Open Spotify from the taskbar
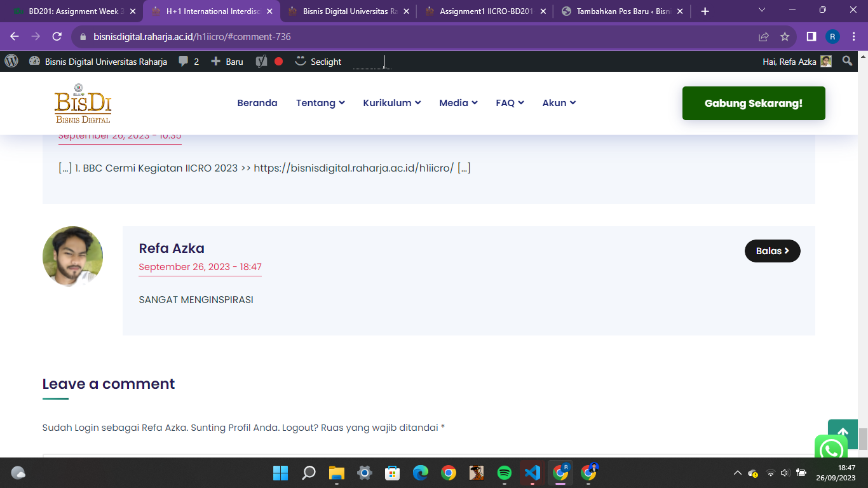This screenshot has height=488, width=868. point(505,473)
